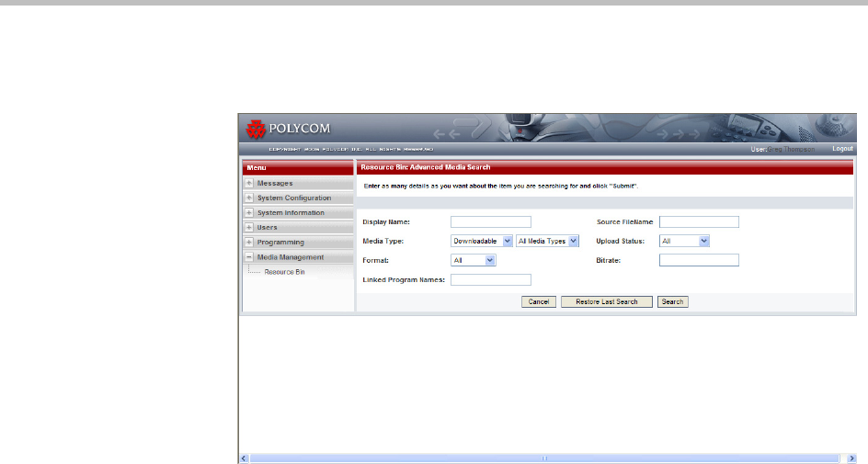Click Restore Last Search button

tap(607, 302)
